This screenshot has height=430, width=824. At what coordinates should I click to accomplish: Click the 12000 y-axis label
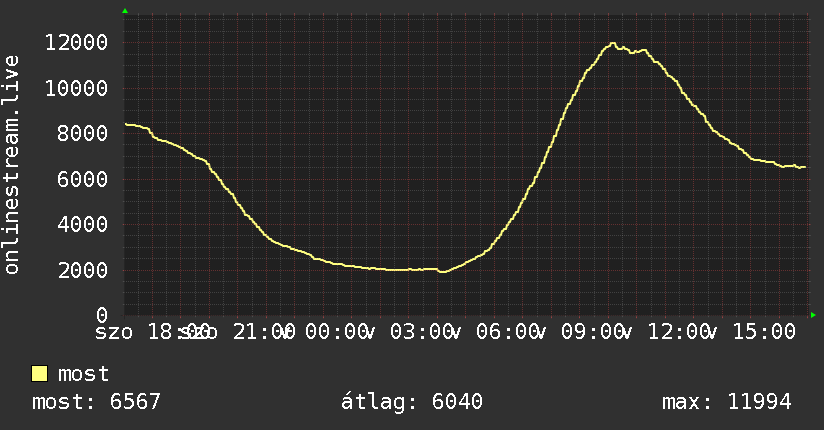[x=76, y=43]
